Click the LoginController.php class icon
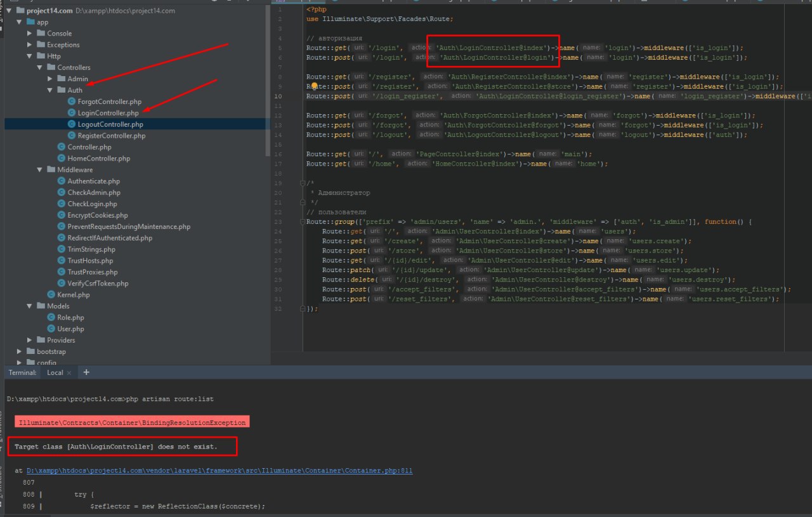 [72, 113]
